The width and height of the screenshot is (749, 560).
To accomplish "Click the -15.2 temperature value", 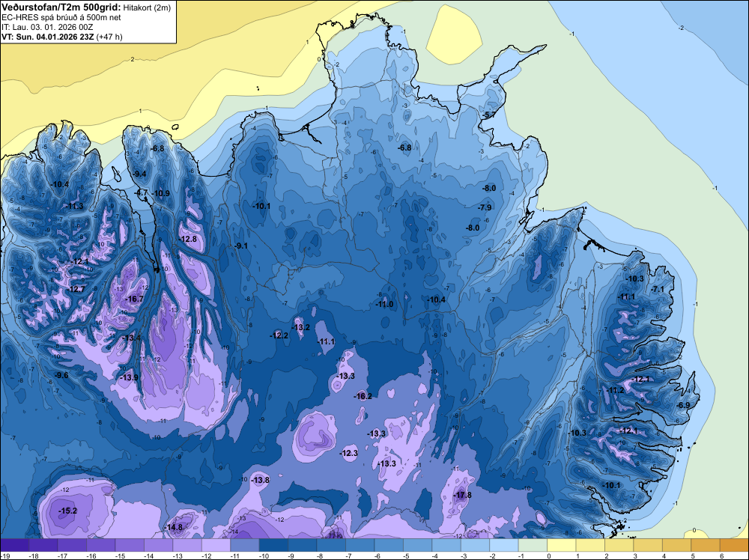I will (68, 511).
